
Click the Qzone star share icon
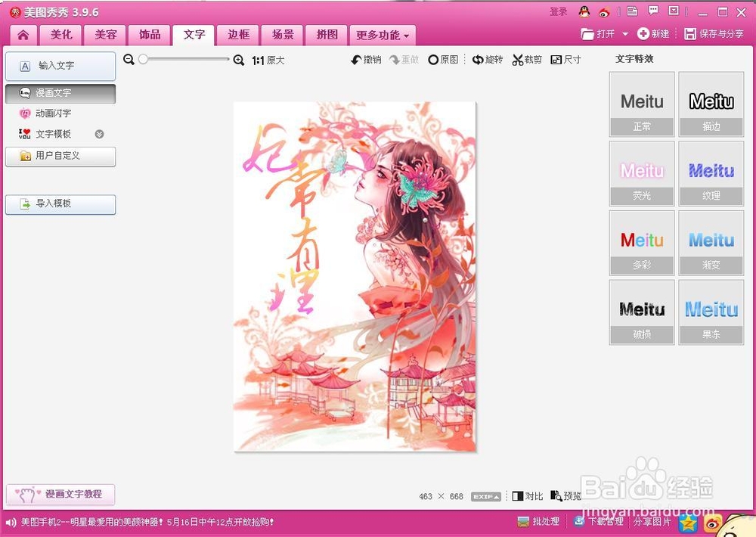[x=689, y=523]
